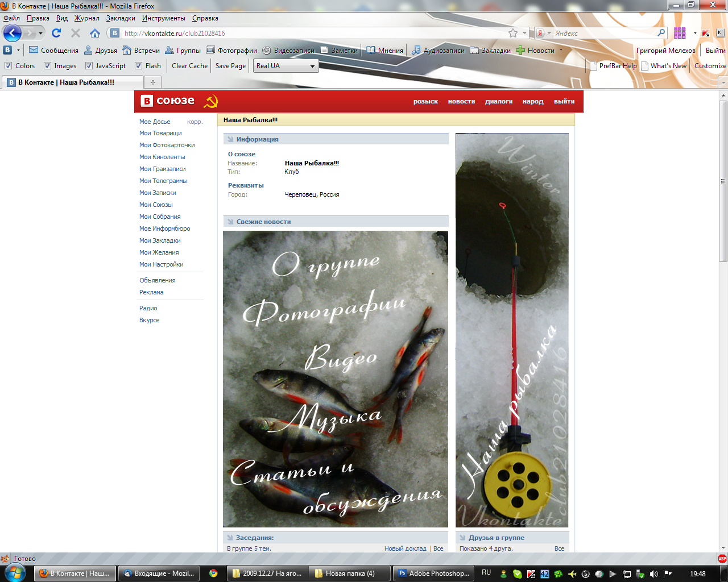
Task: Open Заметки from the VK toolbar
Action: pyautogui.click(x=339, y=50)
